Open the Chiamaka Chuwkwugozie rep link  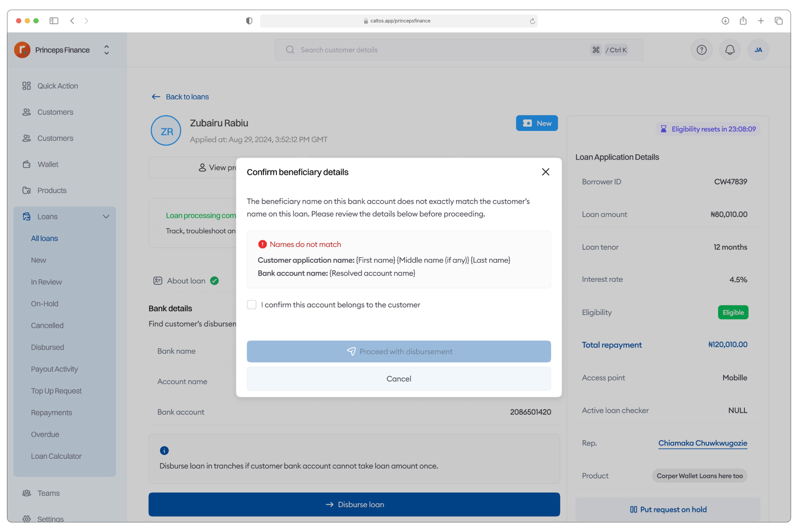702,443
